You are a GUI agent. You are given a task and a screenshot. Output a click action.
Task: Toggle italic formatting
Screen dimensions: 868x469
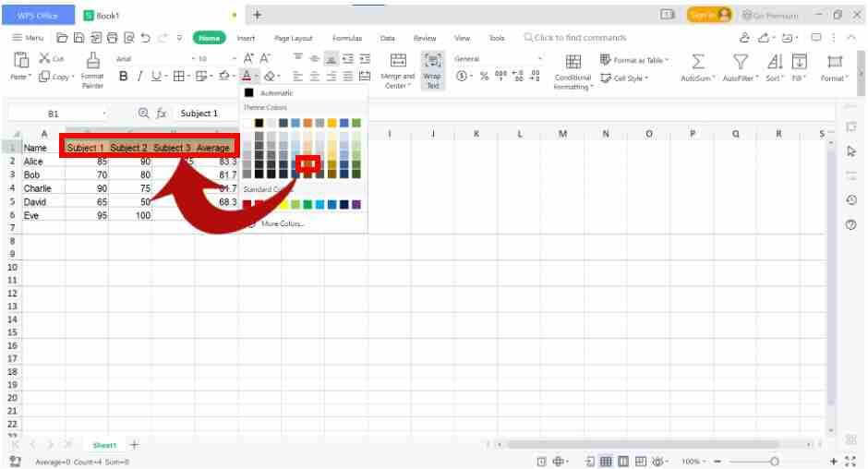point(139,77)
